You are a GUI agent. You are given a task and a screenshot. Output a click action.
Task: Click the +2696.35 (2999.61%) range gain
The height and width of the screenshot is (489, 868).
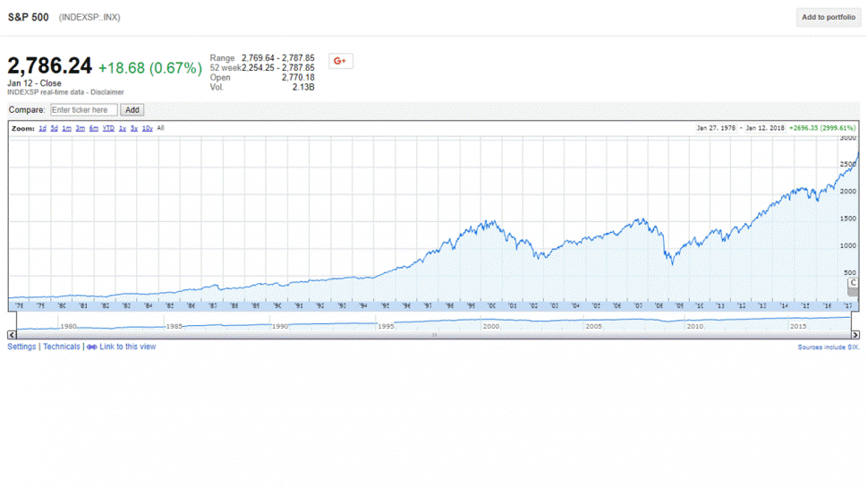(822, 128)
